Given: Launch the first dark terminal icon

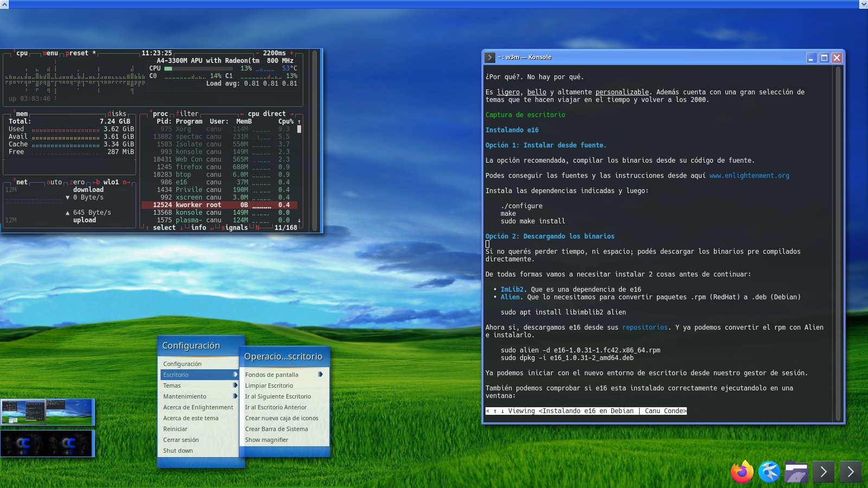Looking at the screenshot, I should click(x=823, y=472).
